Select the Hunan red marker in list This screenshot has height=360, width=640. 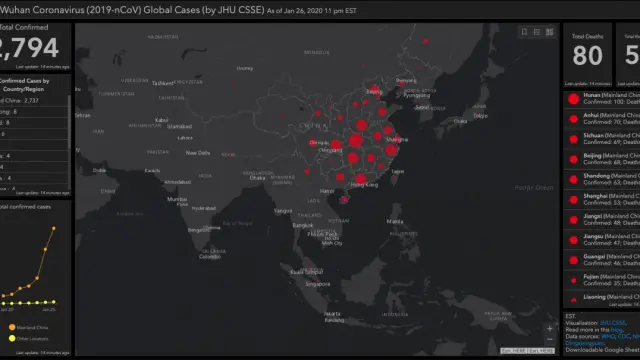(573, 99)
